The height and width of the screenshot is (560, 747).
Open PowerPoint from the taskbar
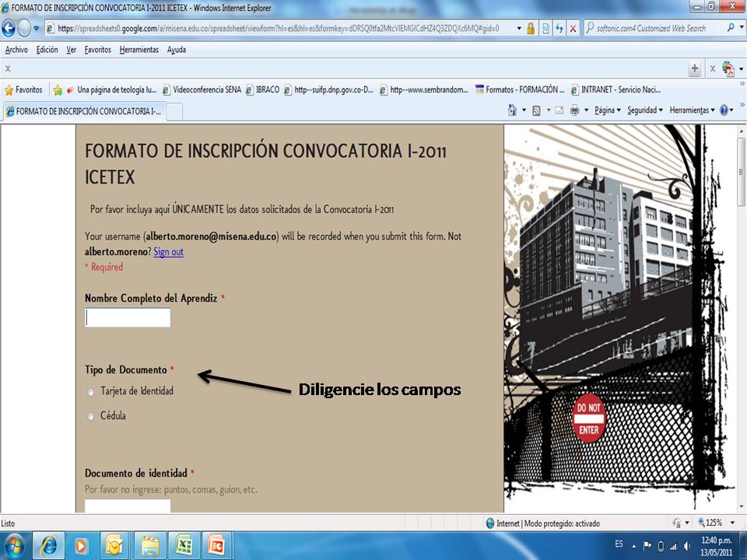click(217, 546)
